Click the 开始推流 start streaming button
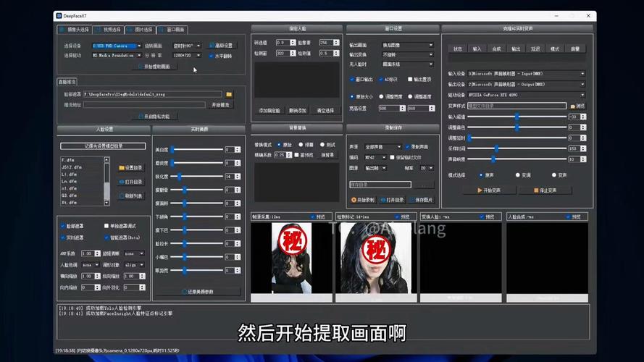 (220, 105)
